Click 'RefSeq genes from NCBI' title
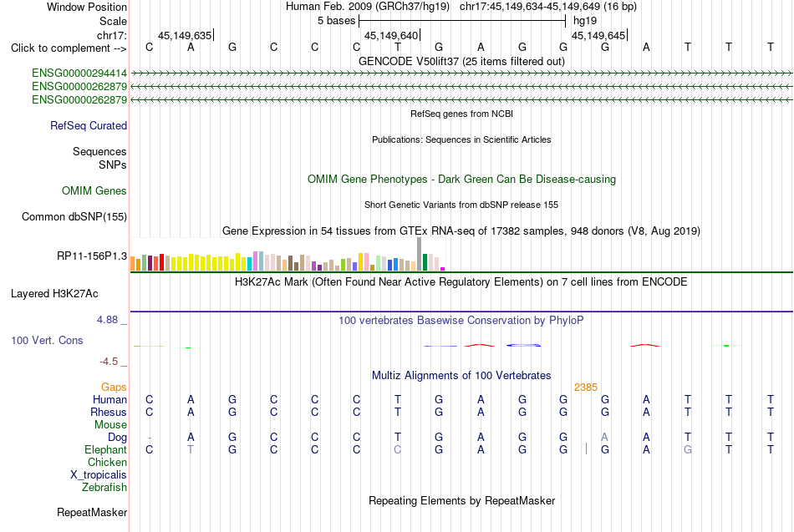 [461, 114]
